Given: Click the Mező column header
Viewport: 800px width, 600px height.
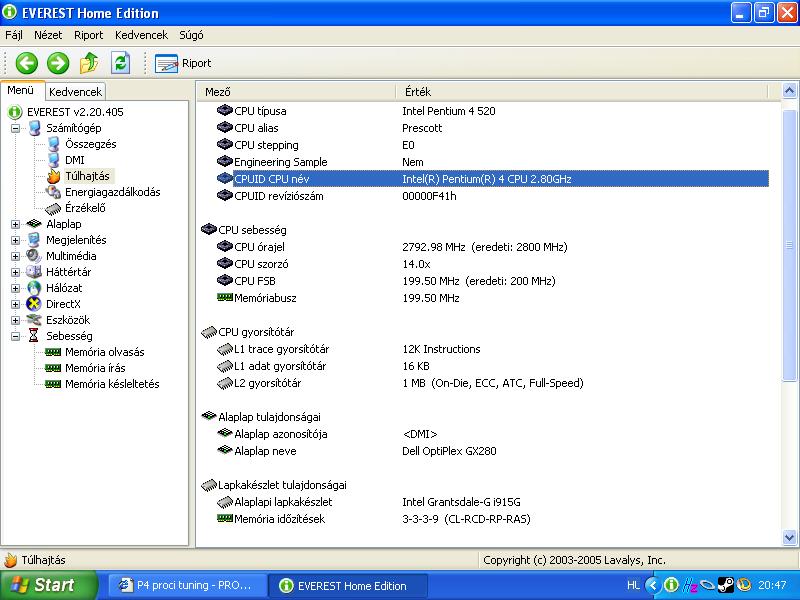Looking at the screenshot, I should (x=296, y=92).
